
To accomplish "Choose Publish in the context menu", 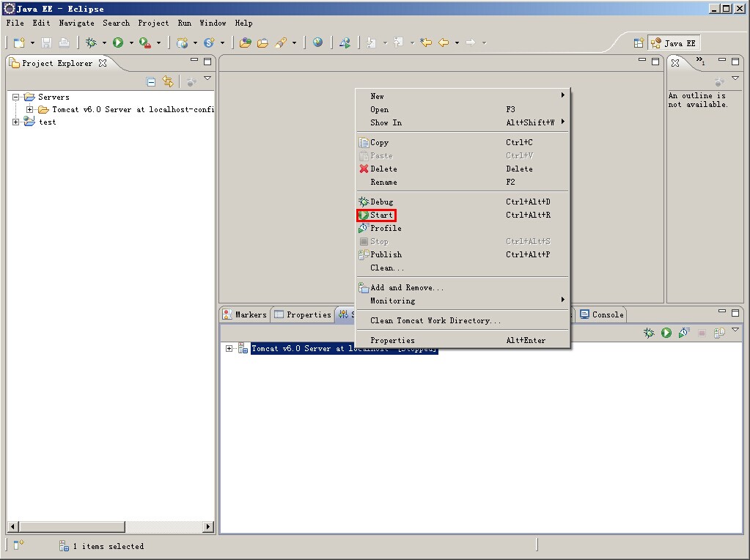I will tap(463, 254).
